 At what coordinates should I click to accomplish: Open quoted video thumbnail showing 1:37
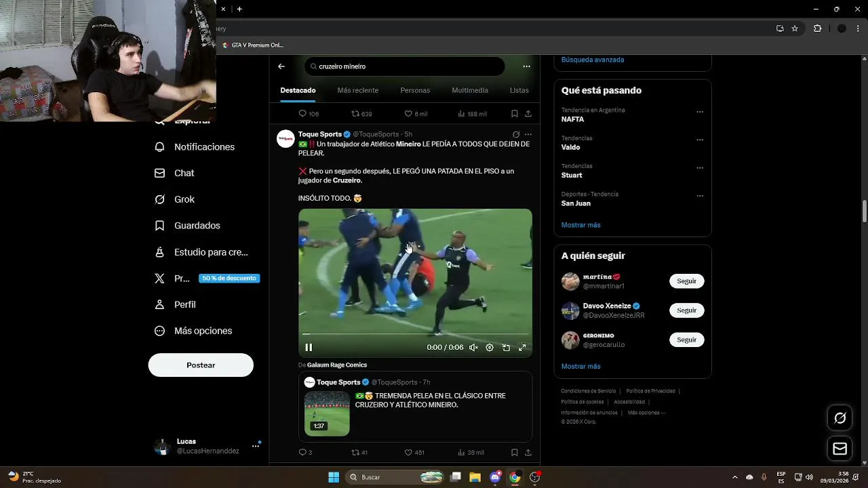pyautogui.click(x=327, y=413)
